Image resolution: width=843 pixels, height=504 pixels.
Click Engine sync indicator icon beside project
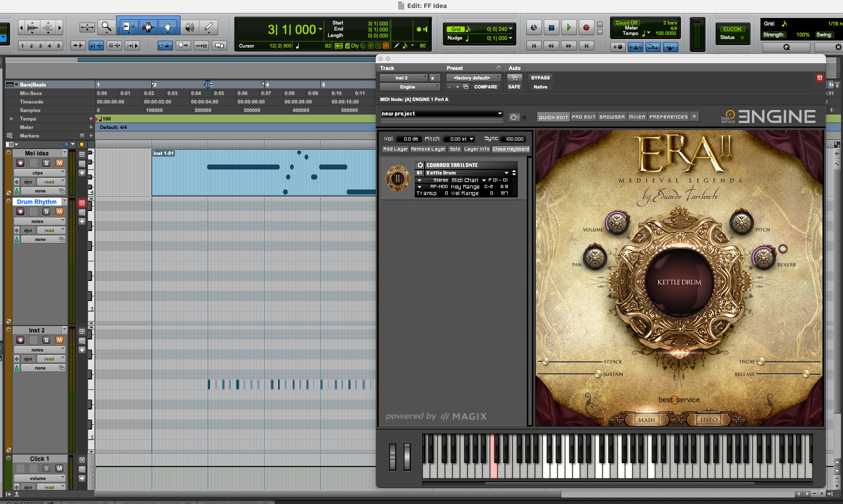tap(514, 117)
